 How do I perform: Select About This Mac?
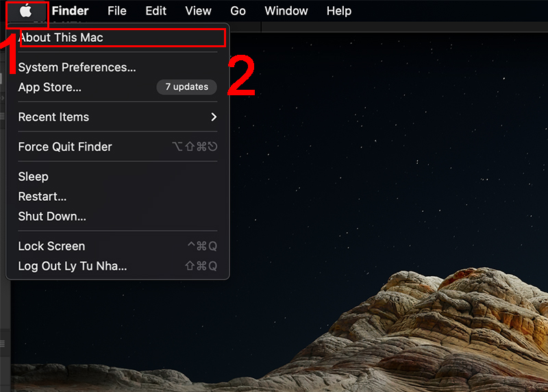tap(118, 38)
